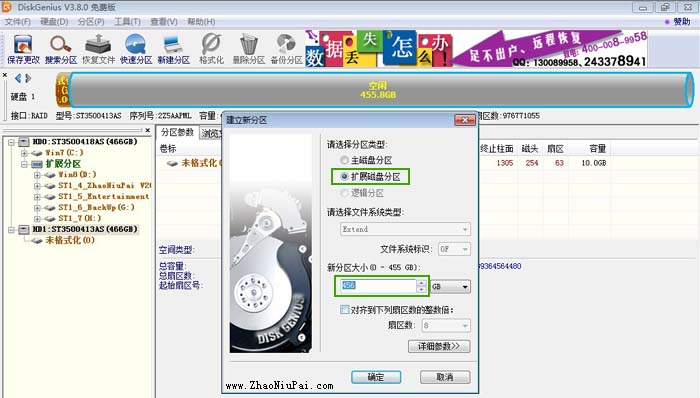Switch to partition parameters (分区参数) tab
Viewport: 700px width, 398px height.
[x=177, y=132]
